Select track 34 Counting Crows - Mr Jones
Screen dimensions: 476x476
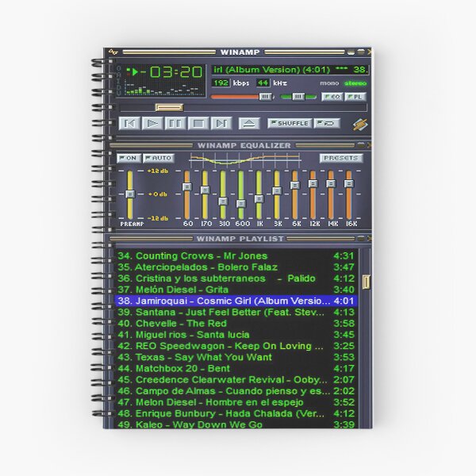tap(236, 256)
